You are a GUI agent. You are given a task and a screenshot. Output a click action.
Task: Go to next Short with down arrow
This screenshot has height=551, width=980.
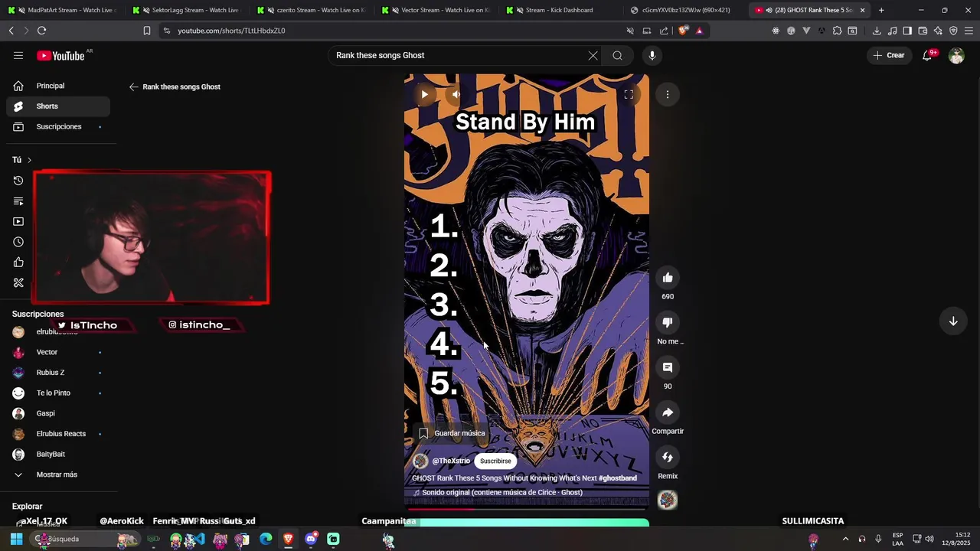tap(953, 321)
